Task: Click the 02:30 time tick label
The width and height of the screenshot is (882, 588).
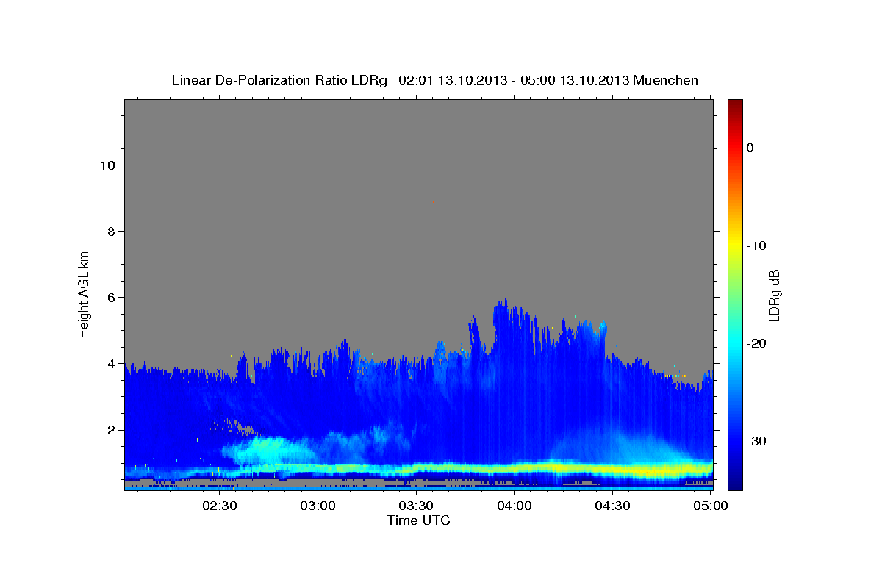Action: pyautogui.click(x=219, y=506)
